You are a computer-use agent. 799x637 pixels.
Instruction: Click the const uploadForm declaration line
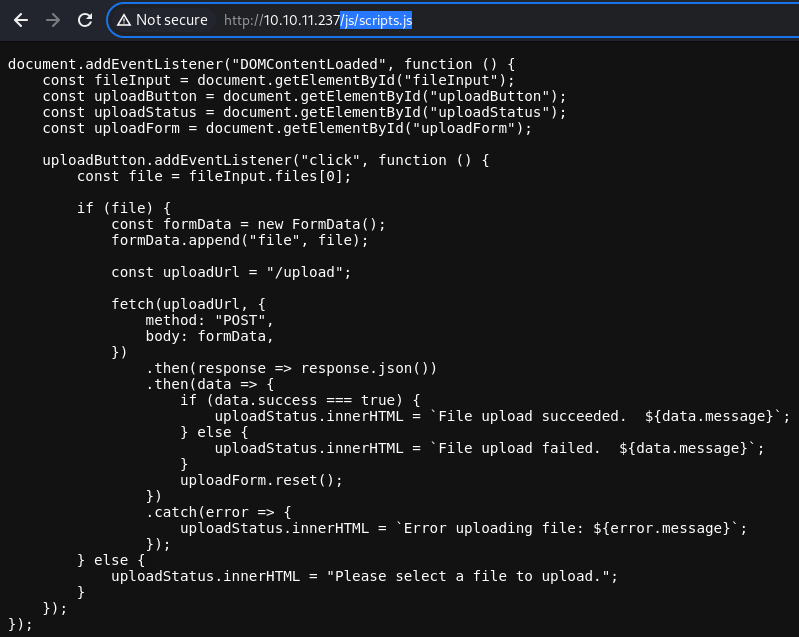[x=287, y=128]
